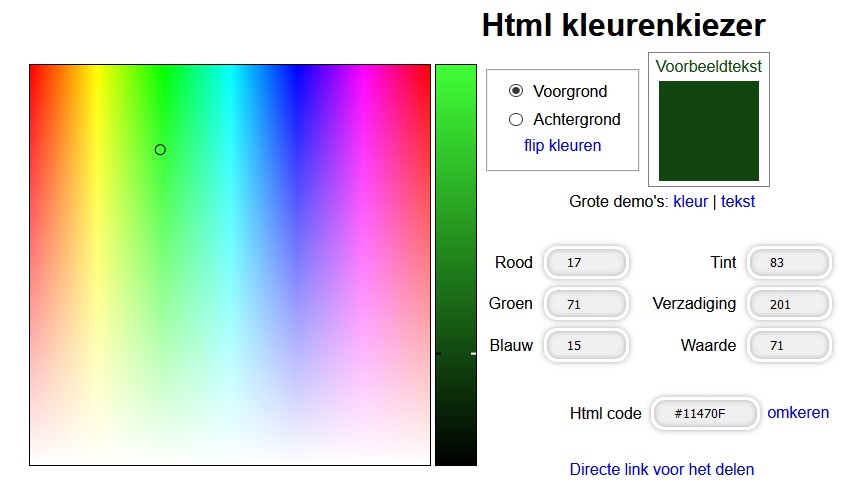The width and height of the screenshot is (849, 484).
Task: Pick pure red at spectrum top-left corner
Action: click(x=32, y=67)
